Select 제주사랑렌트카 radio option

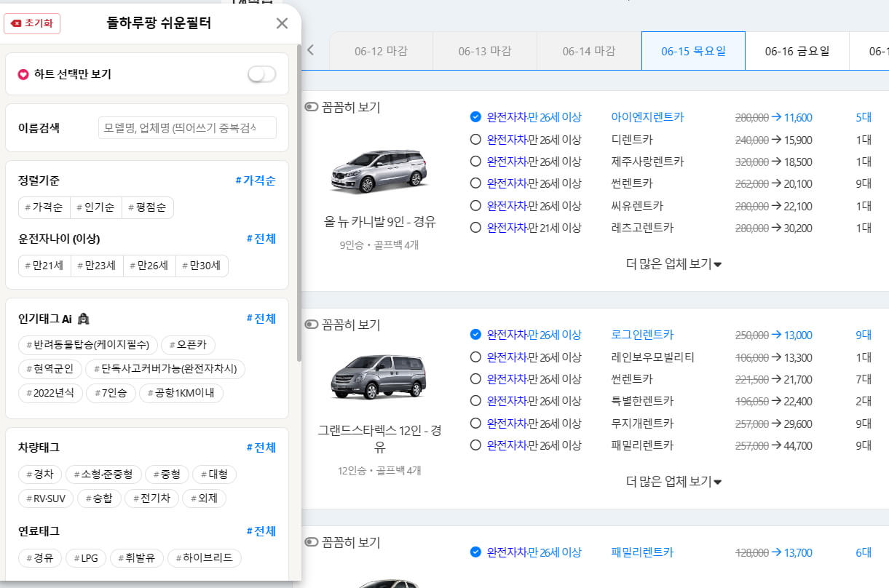475,162
